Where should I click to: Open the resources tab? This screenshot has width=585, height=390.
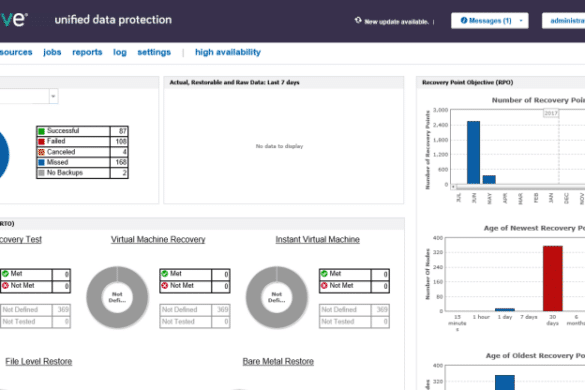tap(16, 52)
